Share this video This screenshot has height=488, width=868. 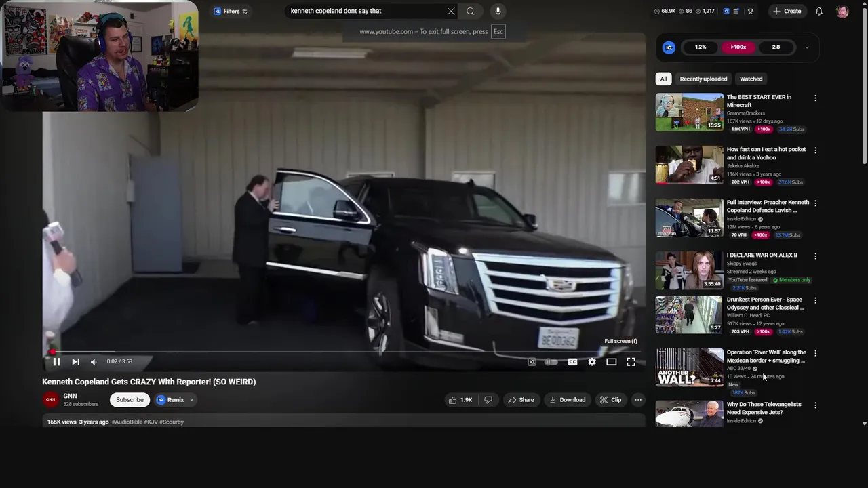tap(521, 400)
